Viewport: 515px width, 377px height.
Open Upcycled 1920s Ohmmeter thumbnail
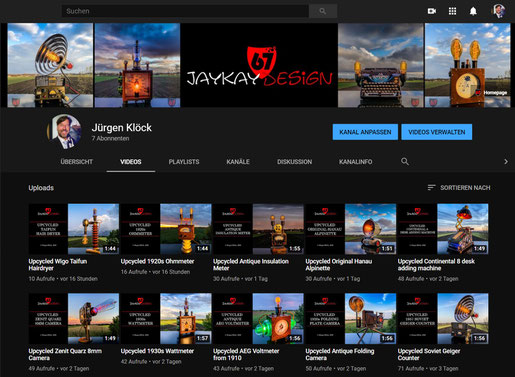(166, 229)
